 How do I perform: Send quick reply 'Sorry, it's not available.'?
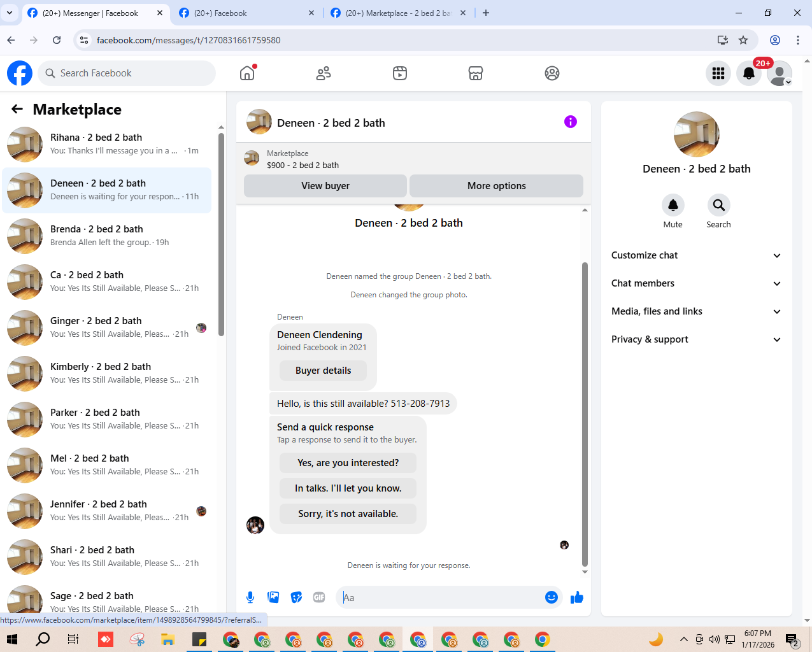[348, 514]
